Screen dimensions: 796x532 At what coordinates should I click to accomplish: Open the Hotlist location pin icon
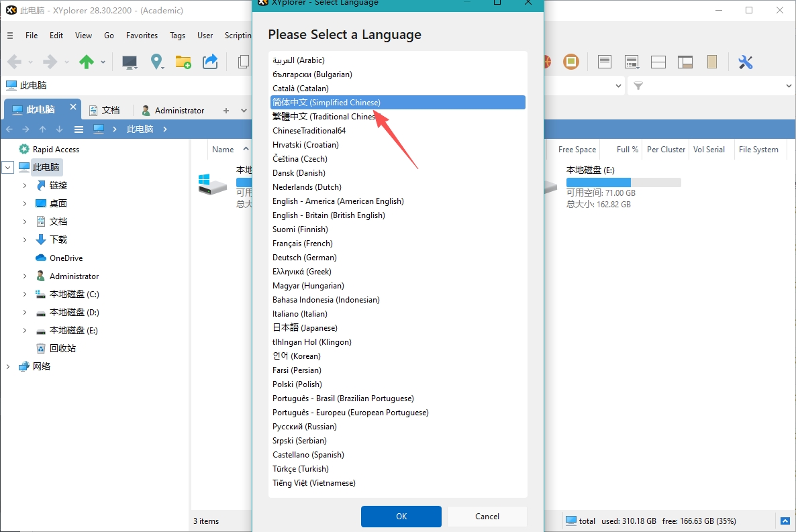click(157, 62)
